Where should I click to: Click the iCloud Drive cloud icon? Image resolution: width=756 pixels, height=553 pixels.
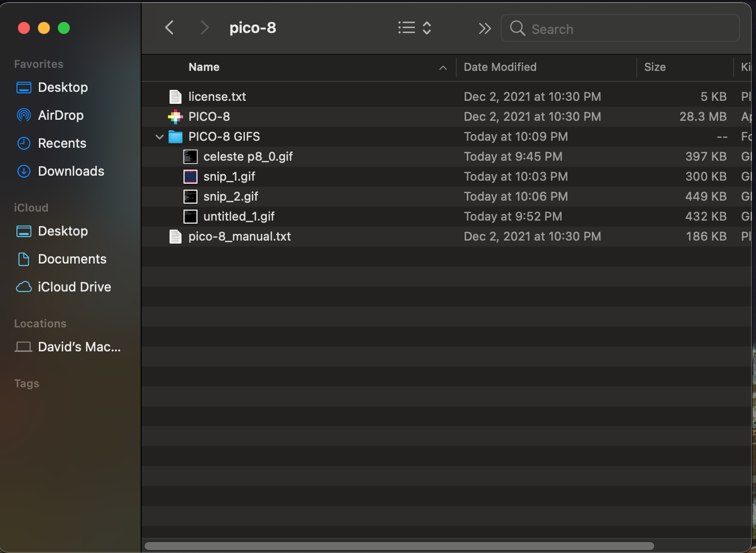pyautogui.click(x=24, y=287)
